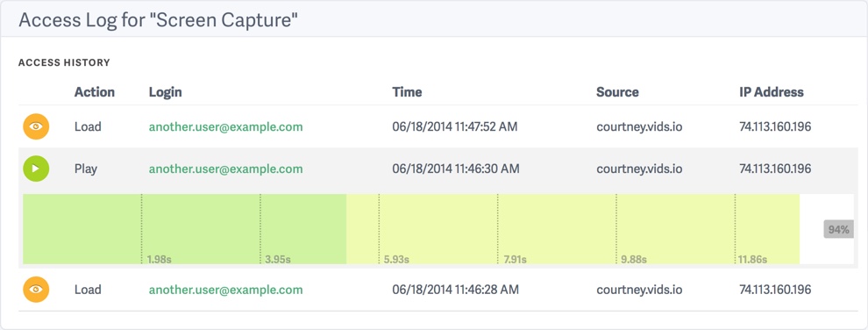This screenshot has width=868, height=330.
Task: Click the Source column header
Action: (617, 92)
